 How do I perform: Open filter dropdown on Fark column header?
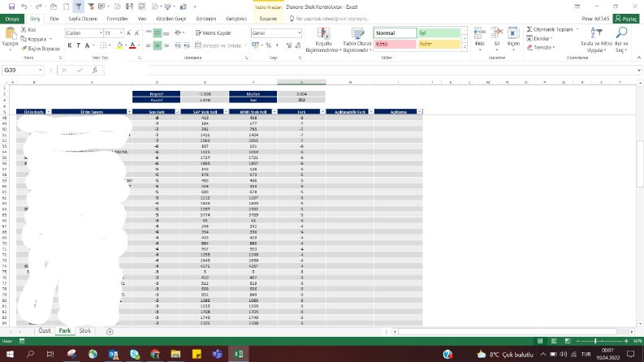(x=322, y=112)
